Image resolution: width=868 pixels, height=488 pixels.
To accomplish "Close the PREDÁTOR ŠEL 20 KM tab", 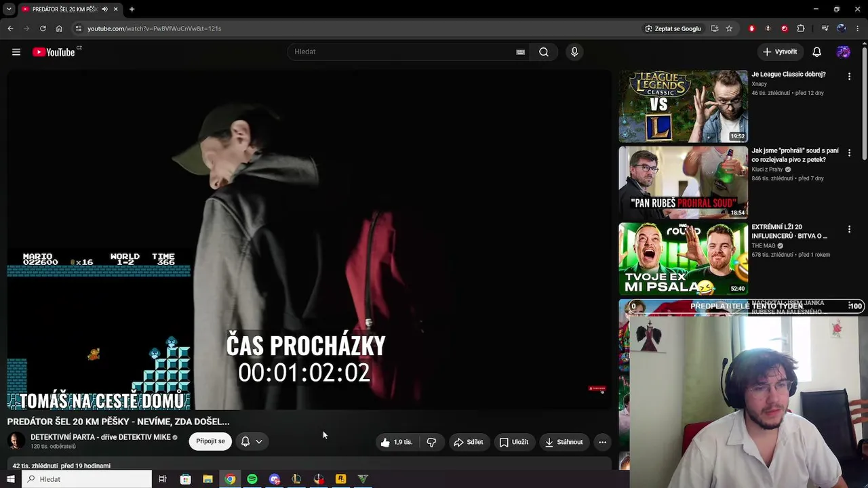I will click(116, 9).
